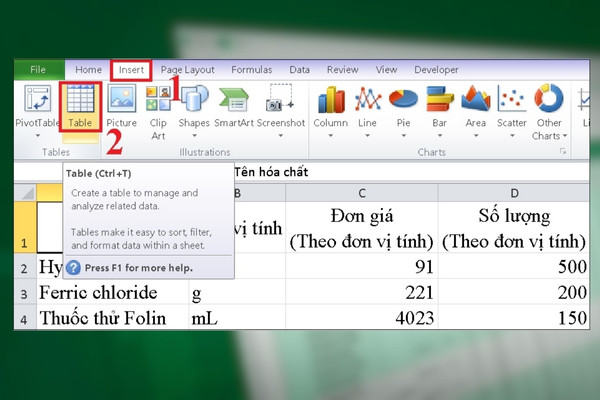Open the Other Charts gallery
Screen dimensions: 600x400
549,112
